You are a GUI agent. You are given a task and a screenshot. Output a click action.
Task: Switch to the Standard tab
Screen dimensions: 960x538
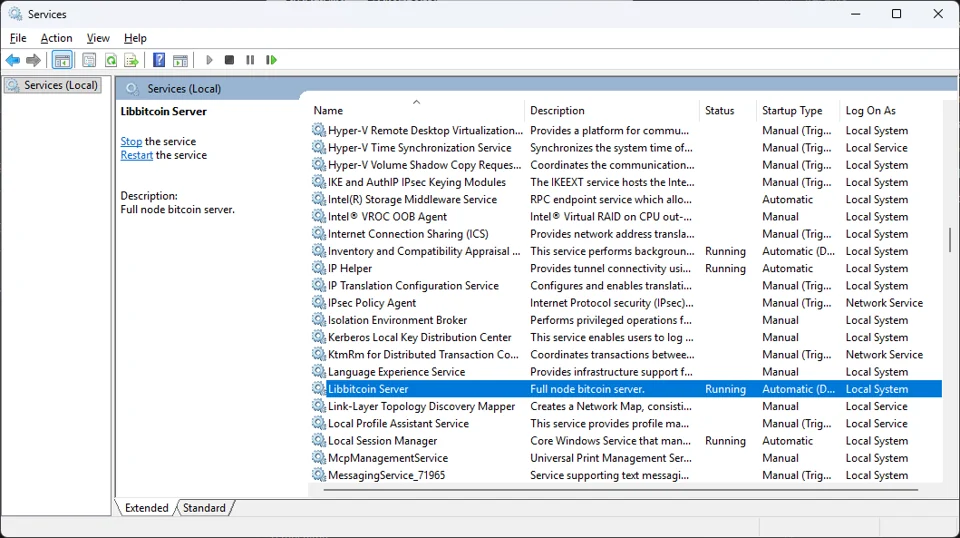(204, 508)
